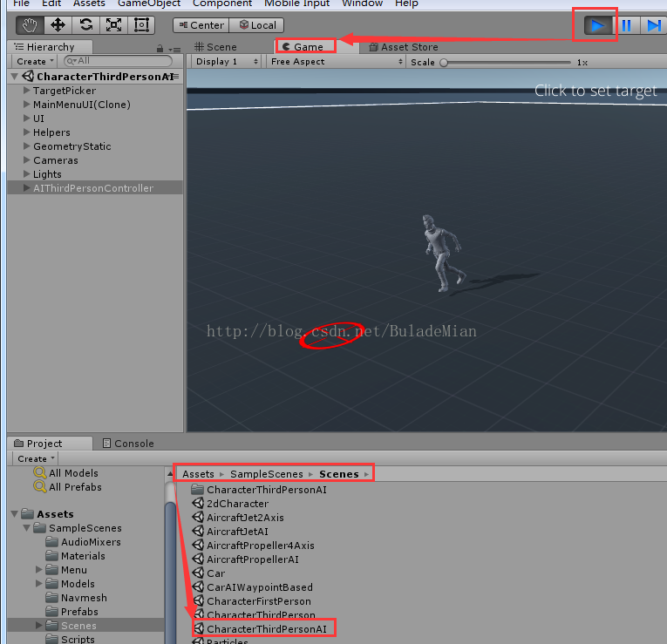Image resolution: width=667 pixels, height=644 pixels.
Task: Select the Scale tool
Action: 113,25
